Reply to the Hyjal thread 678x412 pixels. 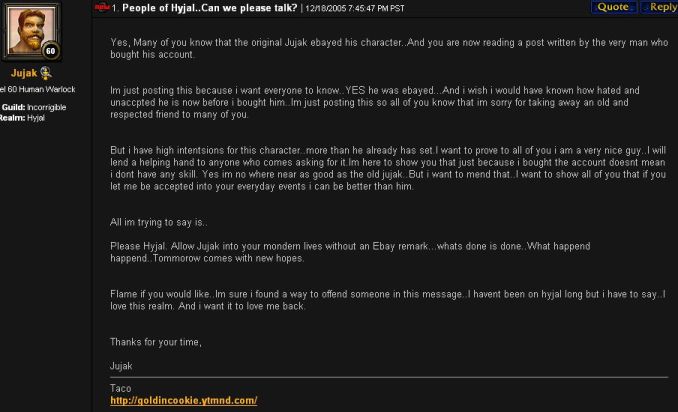click(660, 7)
